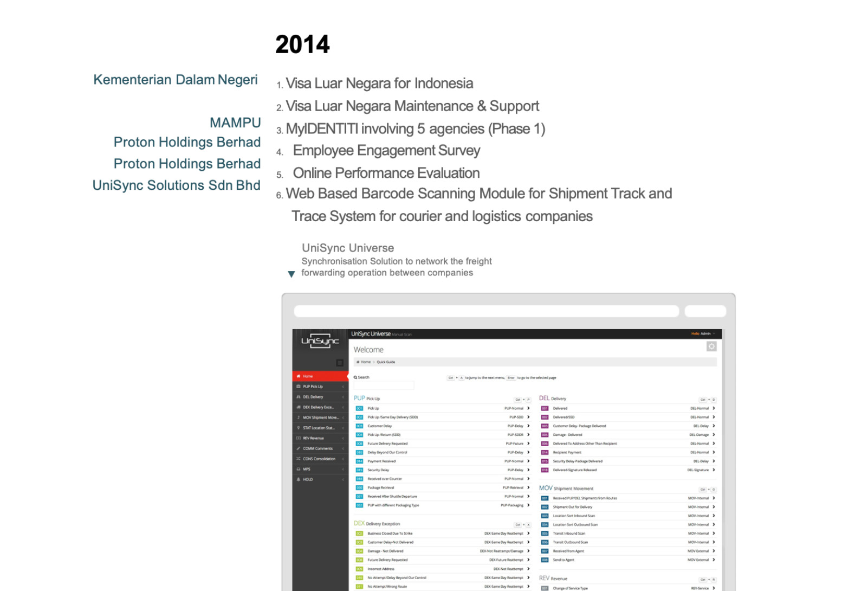This screenshot has height=591, width=868.
Task: Open arrow for Damage - Delivered row
Action: coord(714,435)
